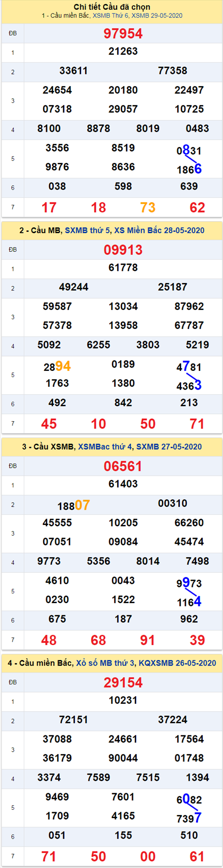Select special prize number 06561
Screen dimensions: 223x868
(x=123, y=466)
